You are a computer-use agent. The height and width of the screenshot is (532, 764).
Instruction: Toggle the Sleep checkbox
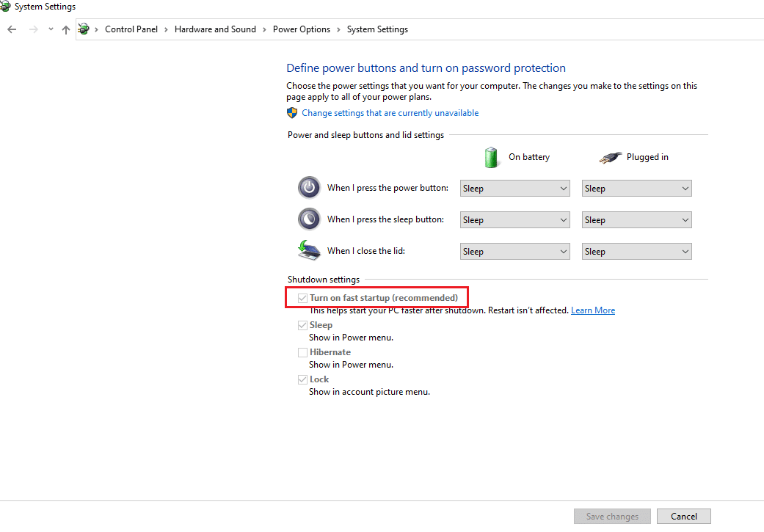click(302, 325)
